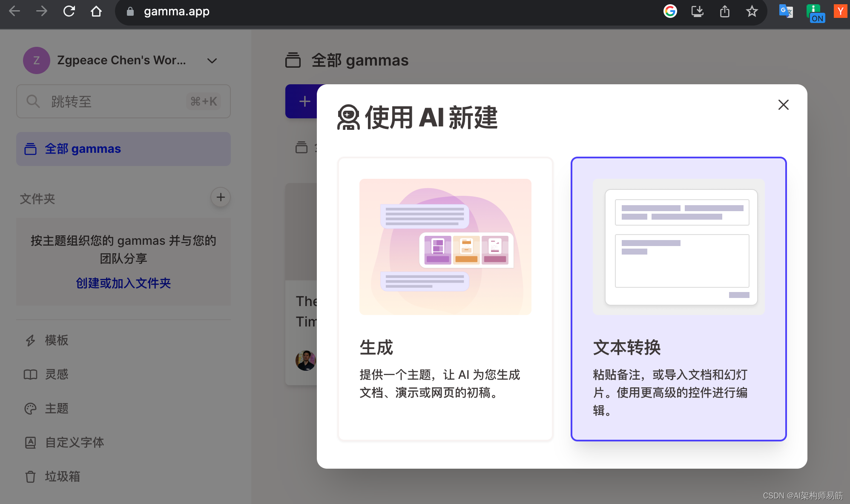Click the share icon in the address bar
The image size is (850, 504).
tap(724, 11)
